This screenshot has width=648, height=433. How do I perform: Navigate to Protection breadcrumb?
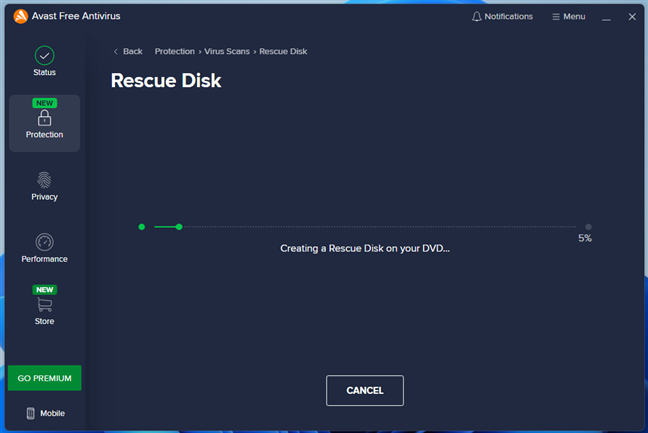point(174,51)
